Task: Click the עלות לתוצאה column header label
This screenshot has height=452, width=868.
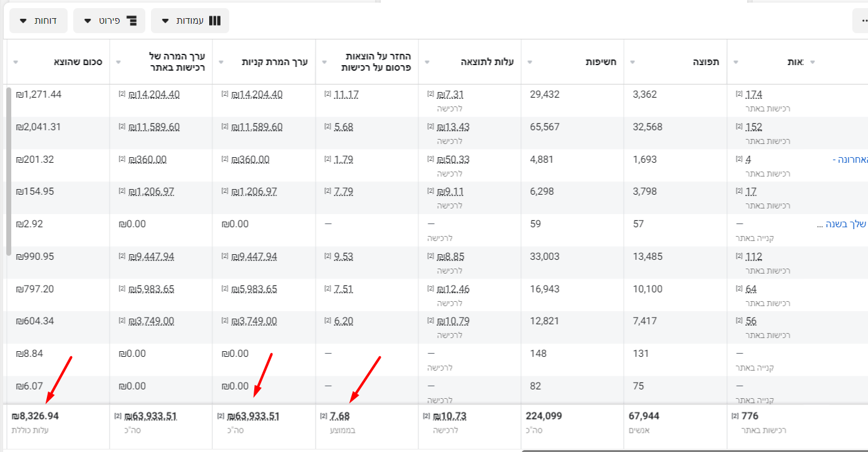Action: coord(487,62)
